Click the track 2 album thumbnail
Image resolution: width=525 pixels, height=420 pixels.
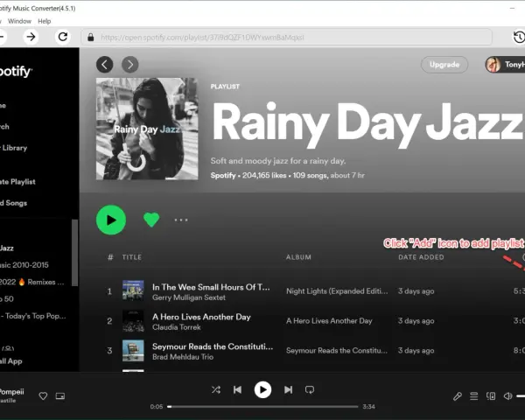click(x=133, y=320)
